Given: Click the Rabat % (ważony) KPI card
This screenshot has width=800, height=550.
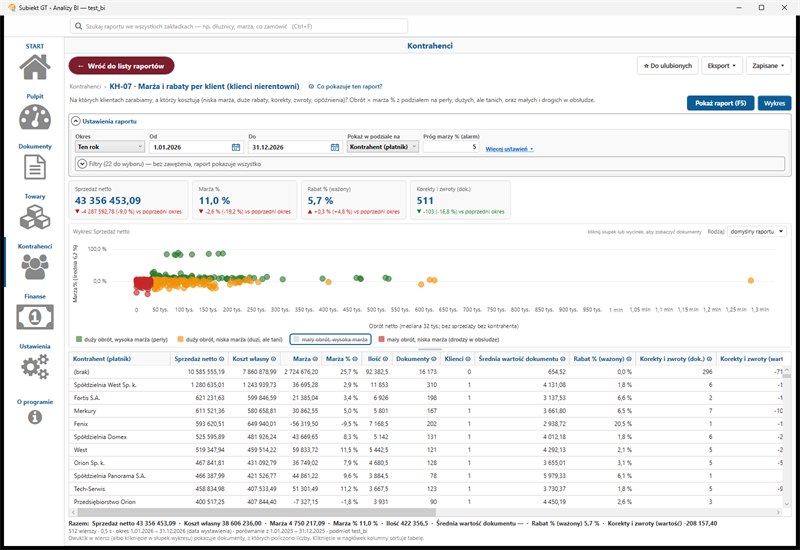Looking at the screenshot, I should (354, 200).
